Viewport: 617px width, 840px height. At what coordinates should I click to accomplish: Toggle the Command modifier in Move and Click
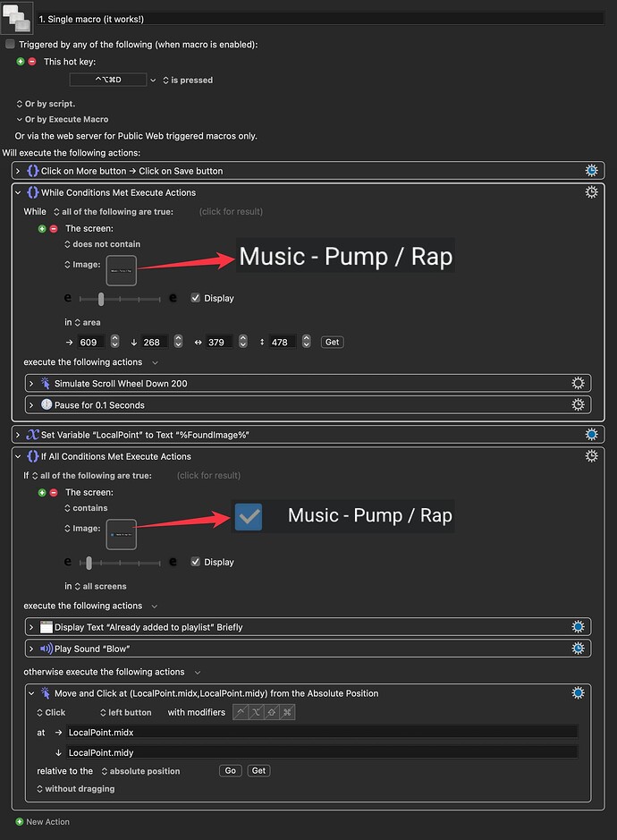(287, 712)
